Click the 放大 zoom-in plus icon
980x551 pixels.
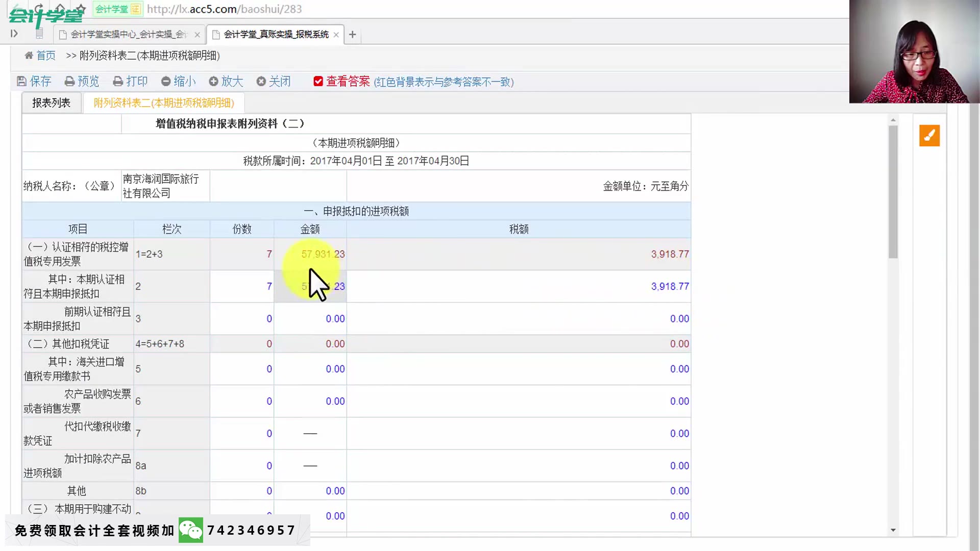tap(214, 81)
